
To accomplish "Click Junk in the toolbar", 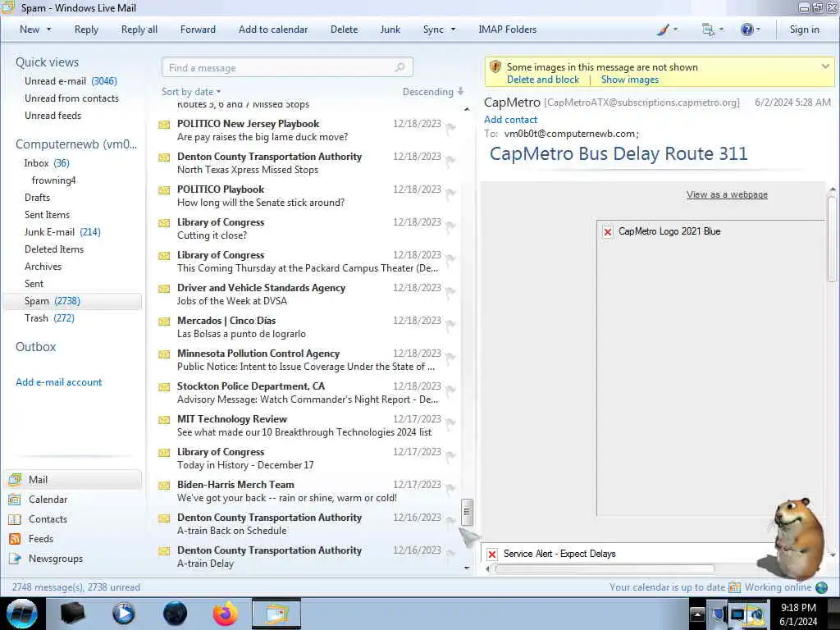I will (390, 30).
